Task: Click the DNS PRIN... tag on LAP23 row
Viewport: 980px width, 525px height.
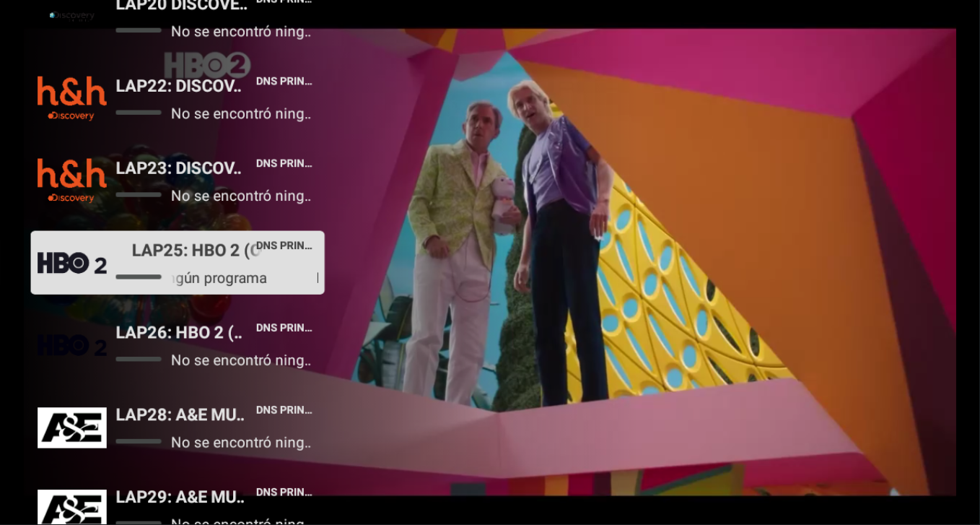Action: click(284, 163)
